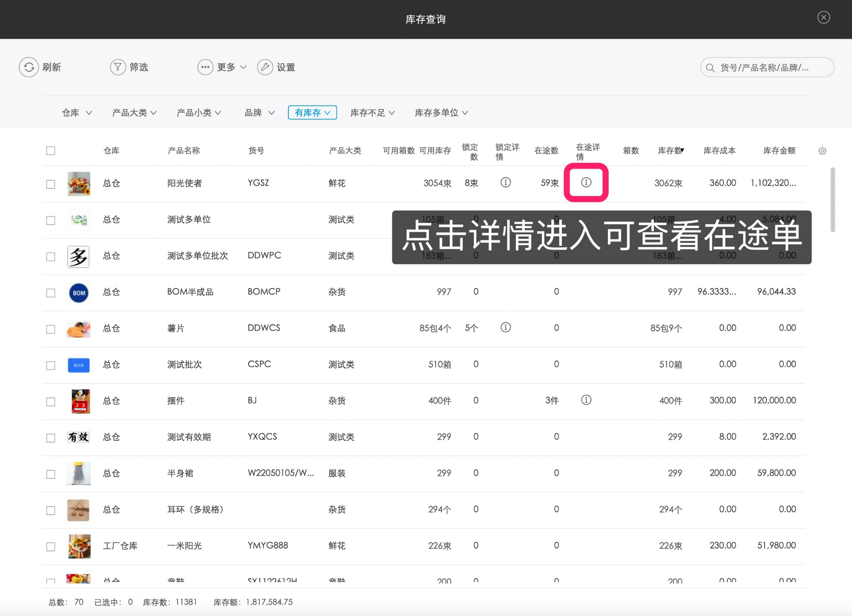Click the 测试多单位 product thumbnail
Image resolution: width=852 pixels, height=616 pixels.
(79, 220)
